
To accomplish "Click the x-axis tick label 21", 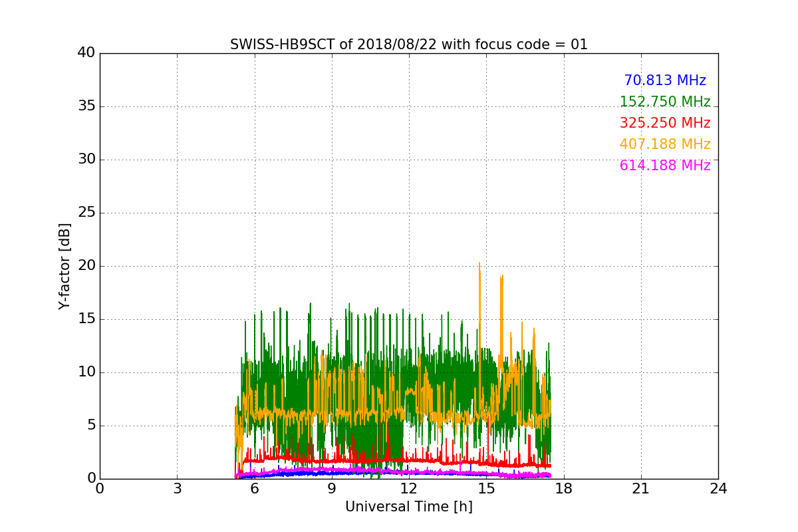I will pos(641,489).
